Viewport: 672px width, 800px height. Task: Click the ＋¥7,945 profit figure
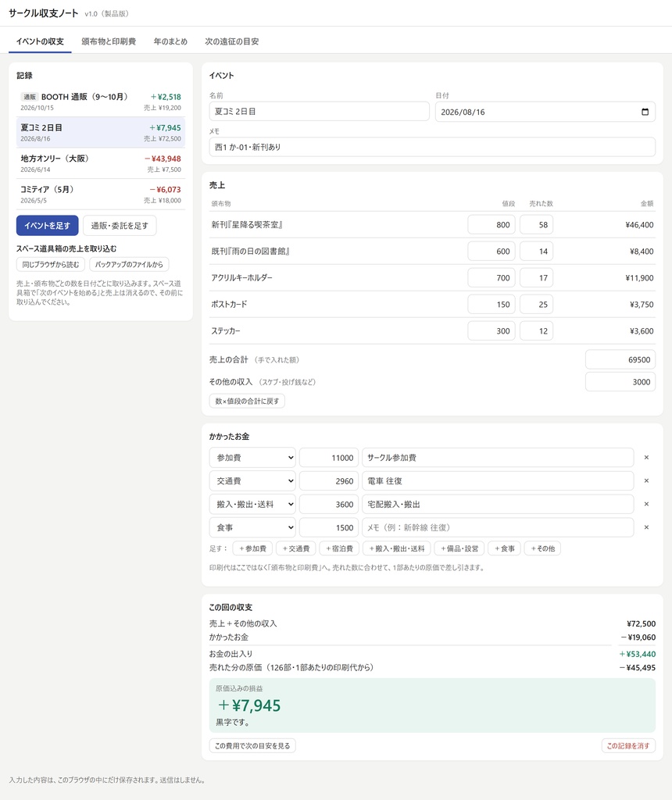[x=249, y=705]
